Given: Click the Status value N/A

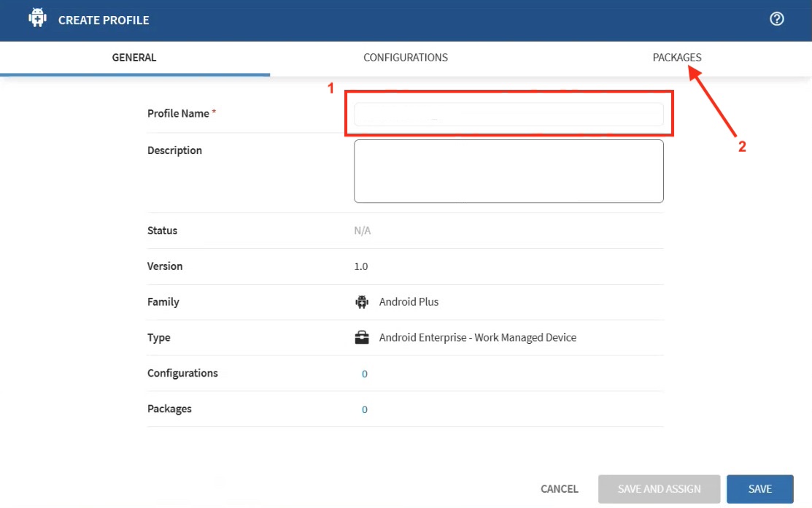Looking at the screenshot, I should click(363, 231).
